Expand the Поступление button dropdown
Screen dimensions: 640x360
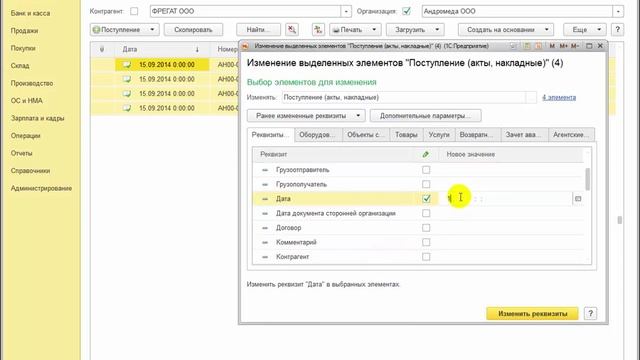click(152, 29)
